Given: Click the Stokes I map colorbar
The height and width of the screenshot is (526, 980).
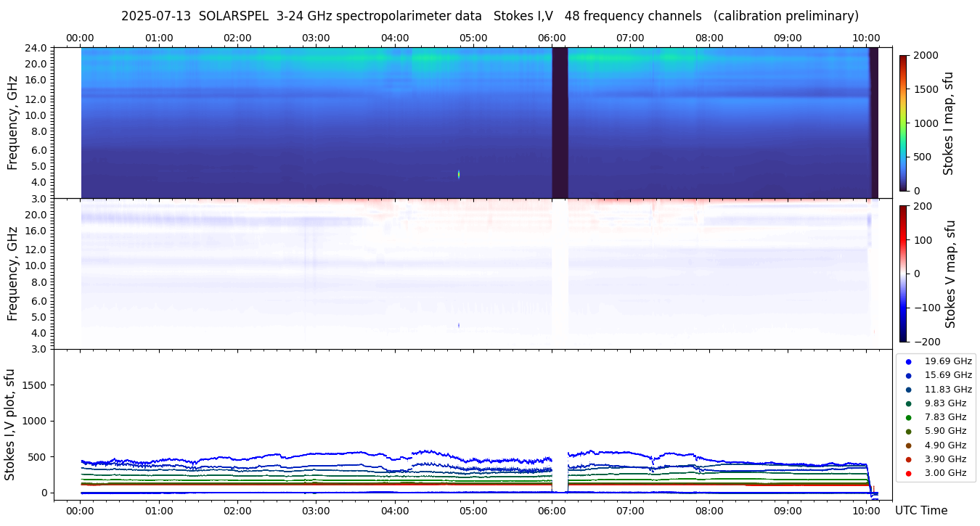Looking at the screenshot, I should click(903, 123).
